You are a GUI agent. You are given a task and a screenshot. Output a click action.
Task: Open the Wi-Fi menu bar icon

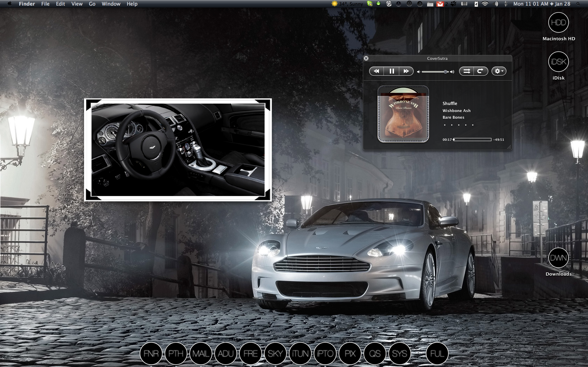tap(485, 4)
